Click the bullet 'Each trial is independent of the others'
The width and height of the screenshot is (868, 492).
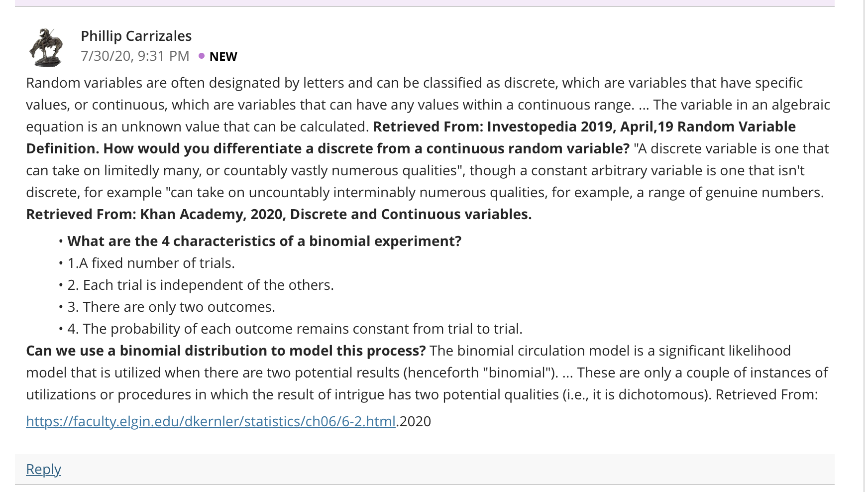(x=201, y=285)
